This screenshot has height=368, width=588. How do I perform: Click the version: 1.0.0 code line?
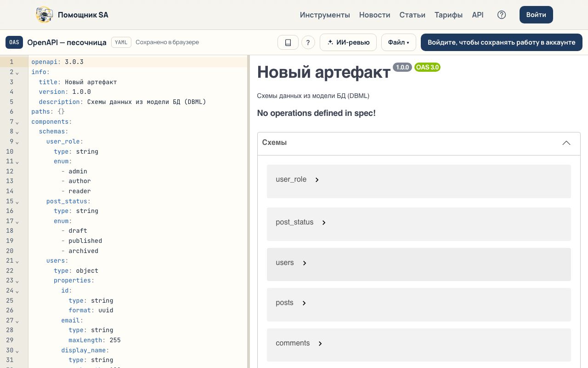click(x=65, y=92)
